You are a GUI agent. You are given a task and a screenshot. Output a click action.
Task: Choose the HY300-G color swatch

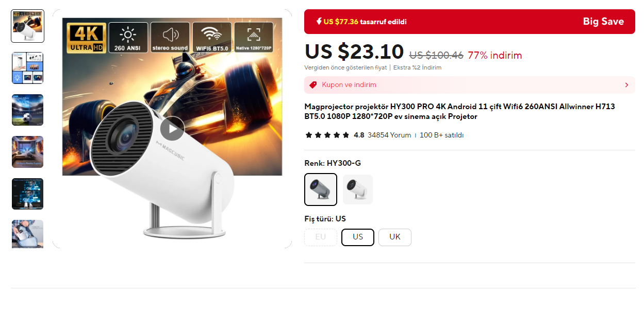coord(321,190)
